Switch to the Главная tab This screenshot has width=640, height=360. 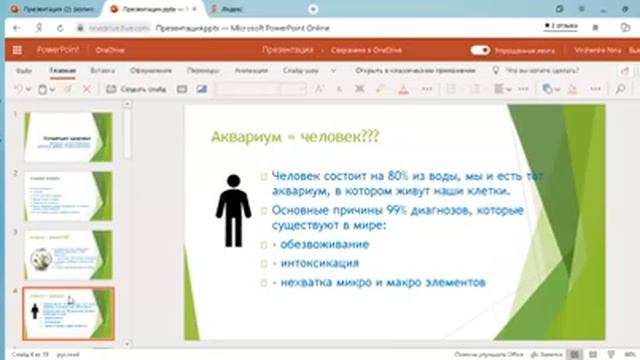coord(63,71)
